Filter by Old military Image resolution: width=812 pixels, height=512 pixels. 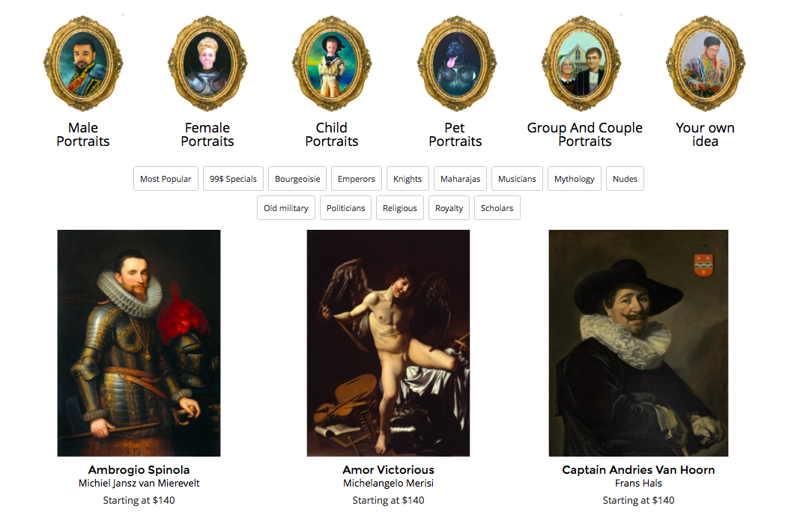[286, 207]
